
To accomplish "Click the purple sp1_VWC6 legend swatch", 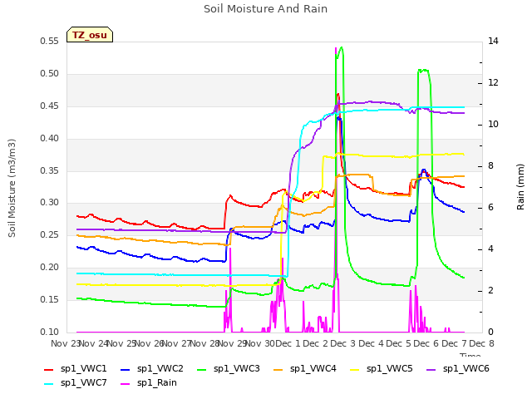I will pos(431,369).
